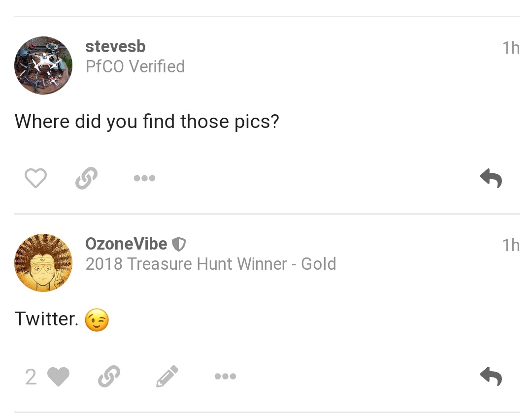532x413 pixels.
Task: Open stevesb's drone avatar profile
Action: 43,65
